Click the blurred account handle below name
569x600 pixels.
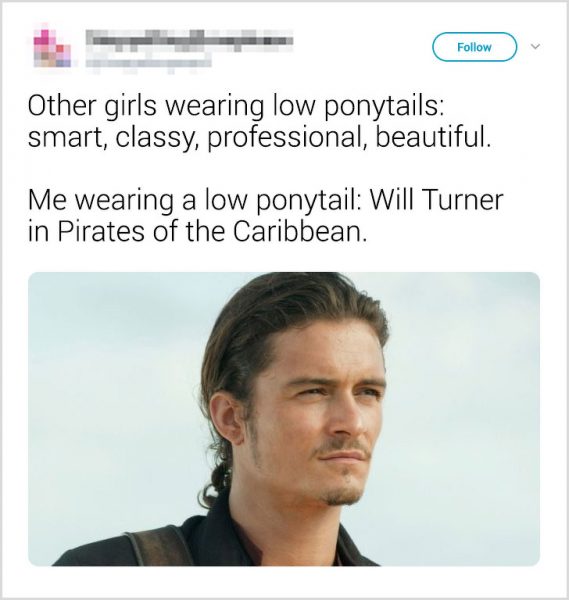(x=148, y=63)
